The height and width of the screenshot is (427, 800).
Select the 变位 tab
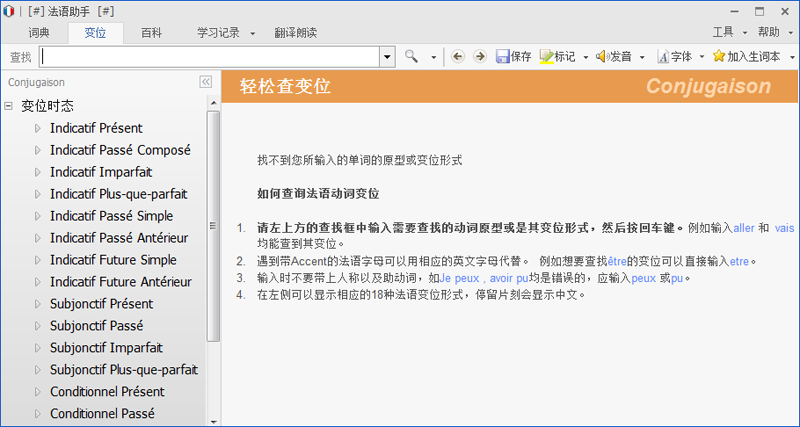pos(95,33)
